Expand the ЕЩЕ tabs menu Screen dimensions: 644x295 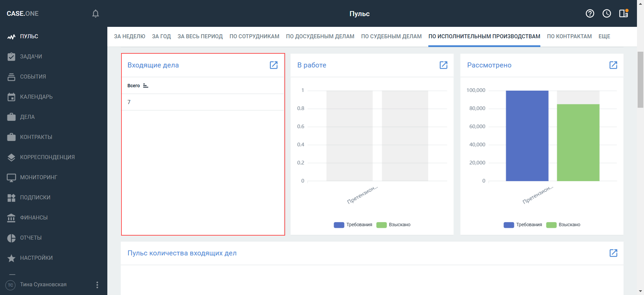pos(604,36)
